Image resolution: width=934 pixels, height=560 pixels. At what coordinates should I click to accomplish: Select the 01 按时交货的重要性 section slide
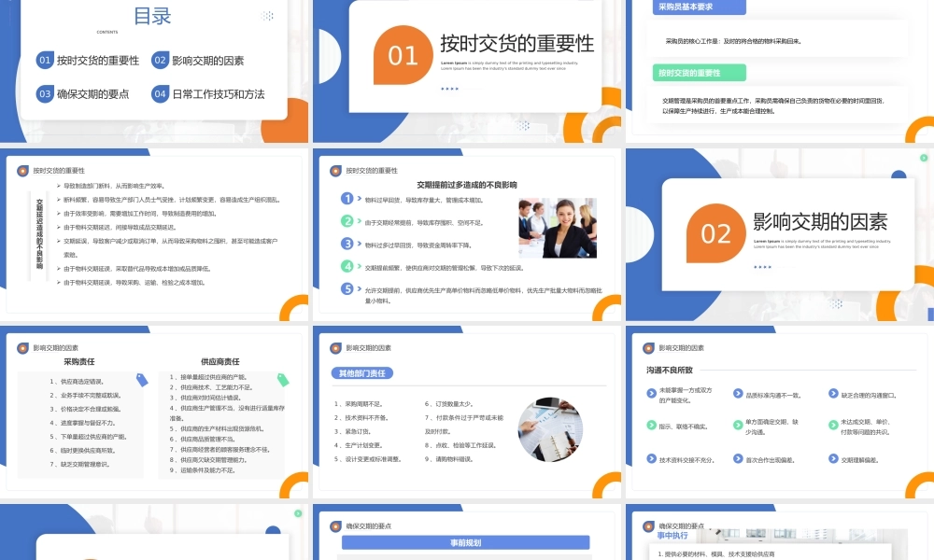467,72
